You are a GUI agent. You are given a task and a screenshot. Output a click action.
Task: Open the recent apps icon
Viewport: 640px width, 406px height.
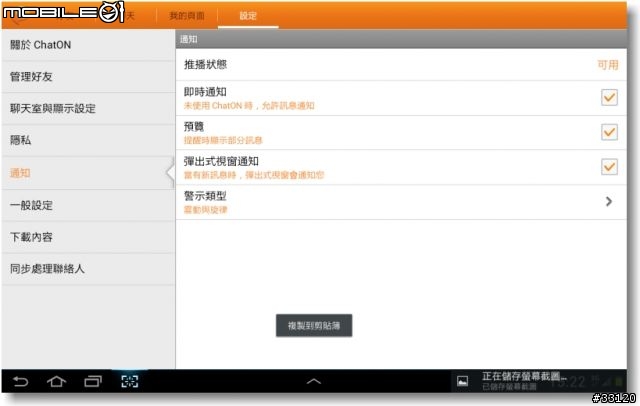pos(93,382)
